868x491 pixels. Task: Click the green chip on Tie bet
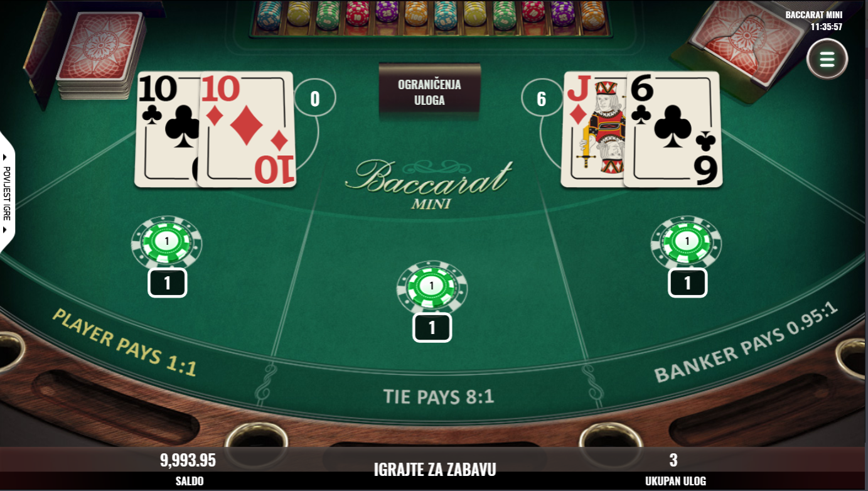(x=432, y=287)
